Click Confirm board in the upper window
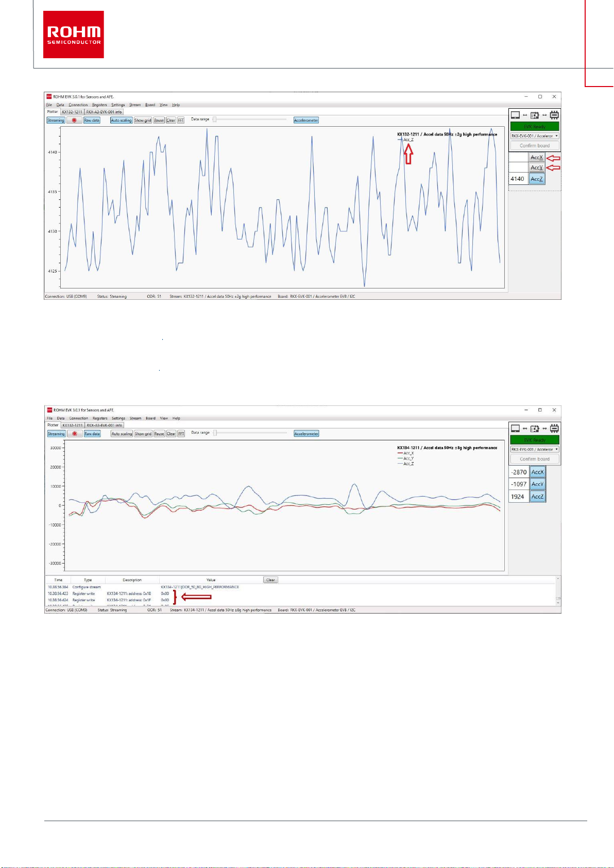This screenshot has width=614, height=868. [x=535, y=146]
